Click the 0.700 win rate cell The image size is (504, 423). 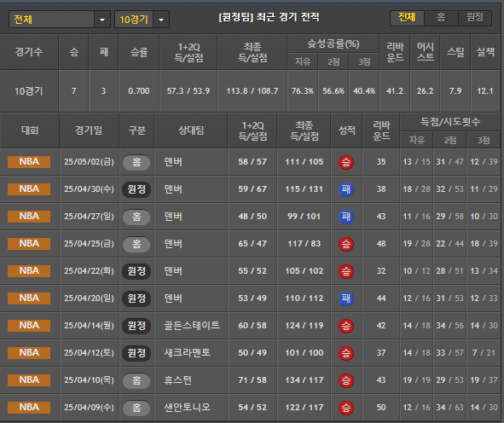(x=139, y=91)
